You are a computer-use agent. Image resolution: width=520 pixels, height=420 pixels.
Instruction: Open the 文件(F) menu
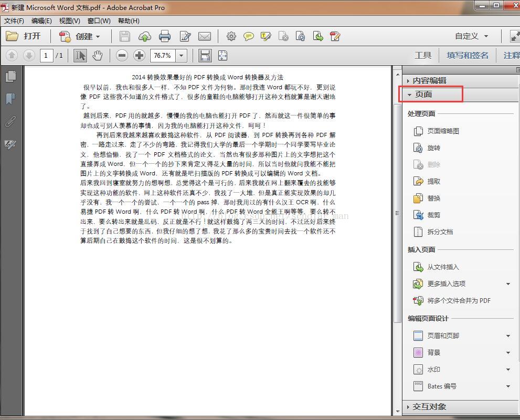pyautogui.click(x=14, y=21)
